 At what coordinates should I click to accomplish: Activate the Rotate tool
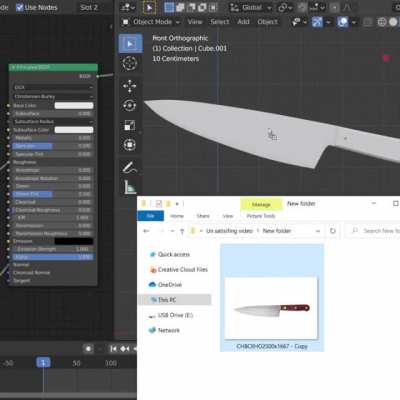click(130, 106)
